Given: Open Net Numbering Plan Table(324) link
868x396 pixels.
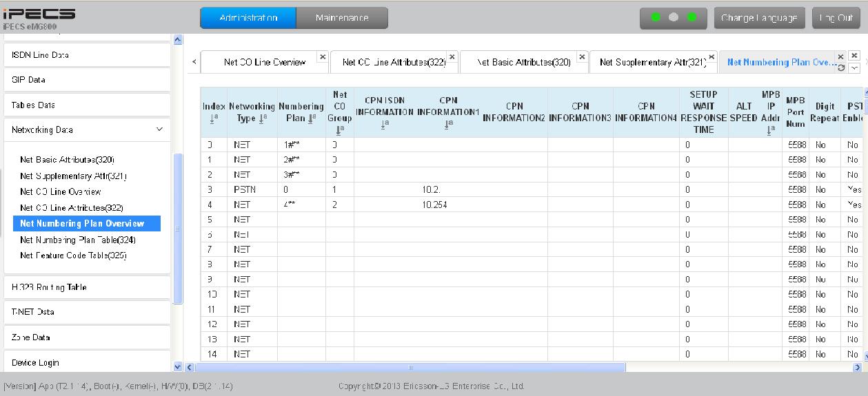Looking at the screenshot, I should [x=78, y=240].
